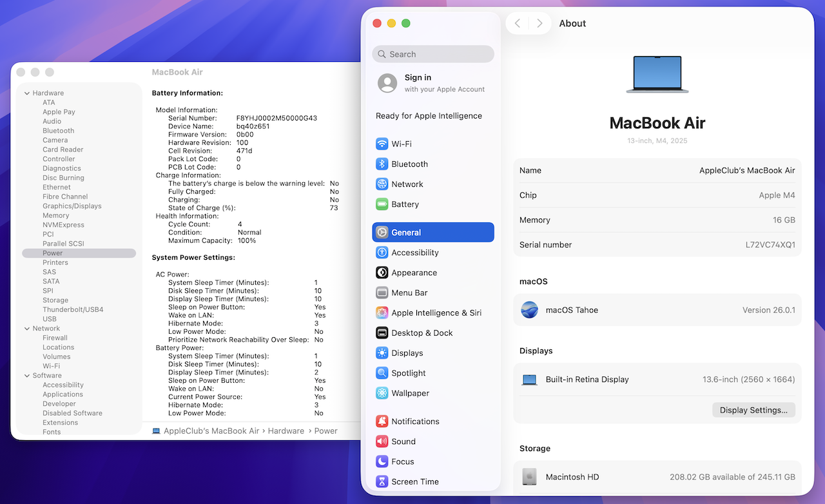Viewport: 825px width, 504px height.
Task: Click the Bluetooth icon in the sidebar
Action: click(382, 164)
